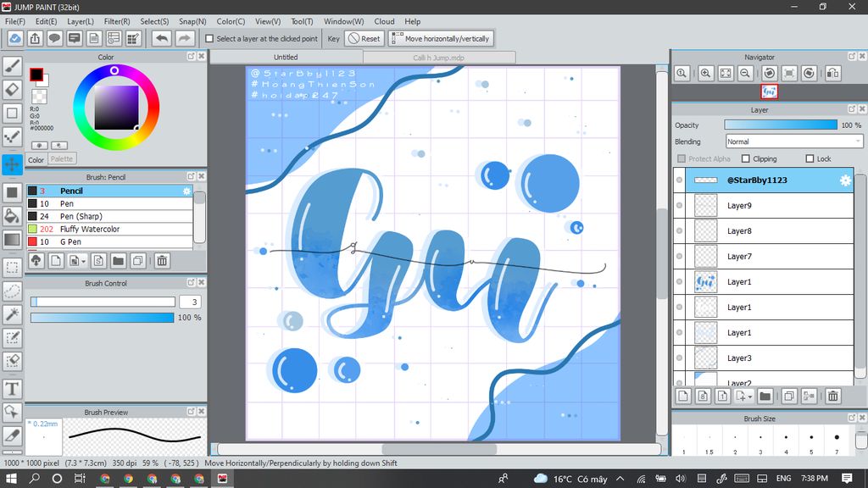Toggle the Protect Alpha checkbox
The height and width of the screenshot is (488, 868).
(682, 158)
